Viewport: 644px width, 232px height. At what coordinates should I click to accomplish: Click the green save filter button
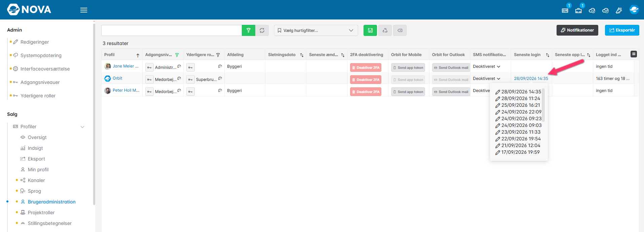coord(370,30)
